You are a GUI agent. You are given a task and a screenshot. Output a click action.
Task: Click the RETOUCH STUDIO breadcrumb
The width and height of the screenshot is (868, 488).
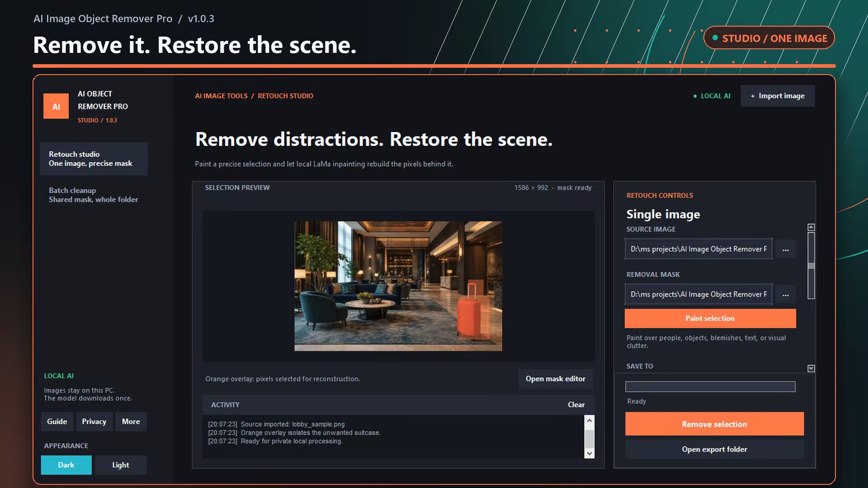285,96
